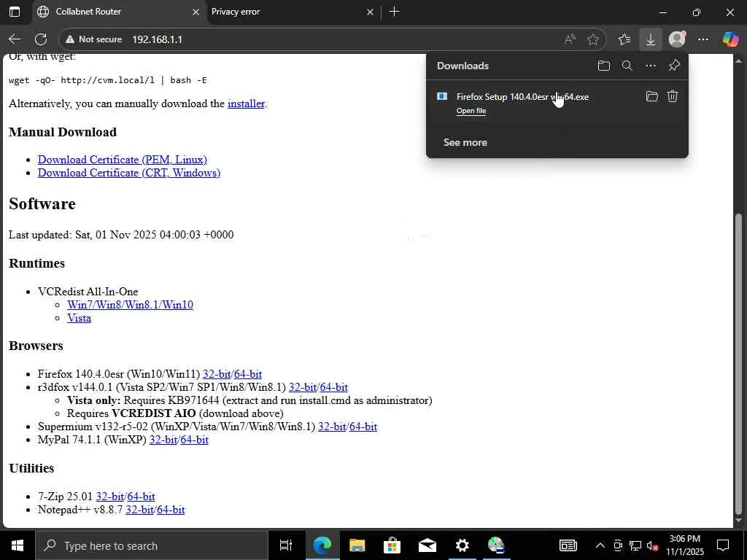
Task: Open the tab actions menu icon
Action: (15, 12)
